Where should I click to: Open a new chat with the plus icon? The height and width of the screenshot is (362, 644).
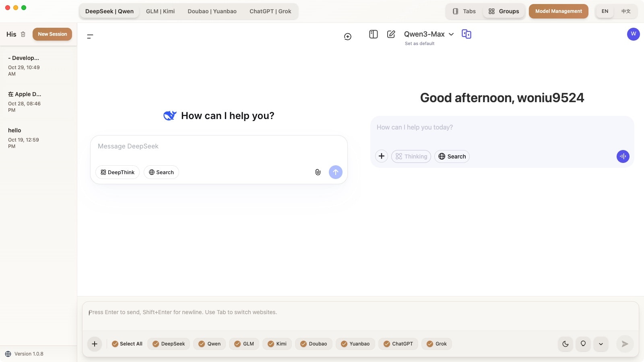[x=347, y=36]
